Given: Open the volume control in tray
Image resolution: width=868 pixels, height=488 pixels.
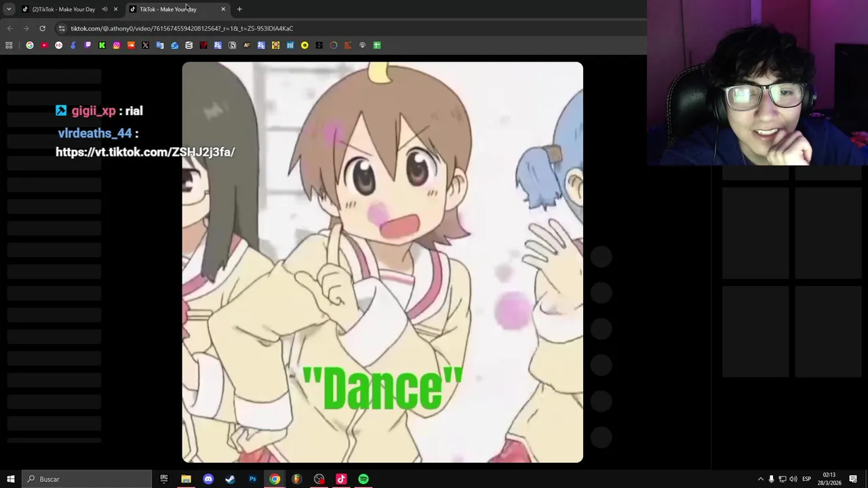Looking at the screenshot, I should tap(793, 479).
